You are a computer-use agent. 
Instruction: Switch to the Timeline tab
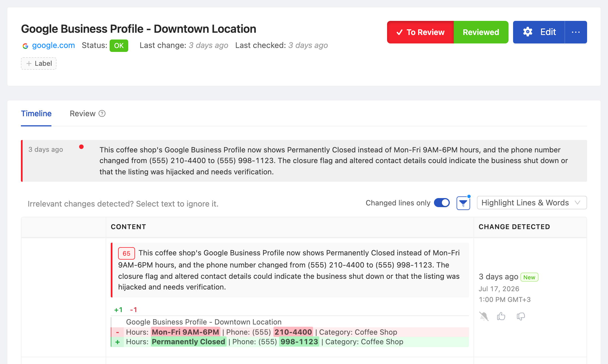36,113
